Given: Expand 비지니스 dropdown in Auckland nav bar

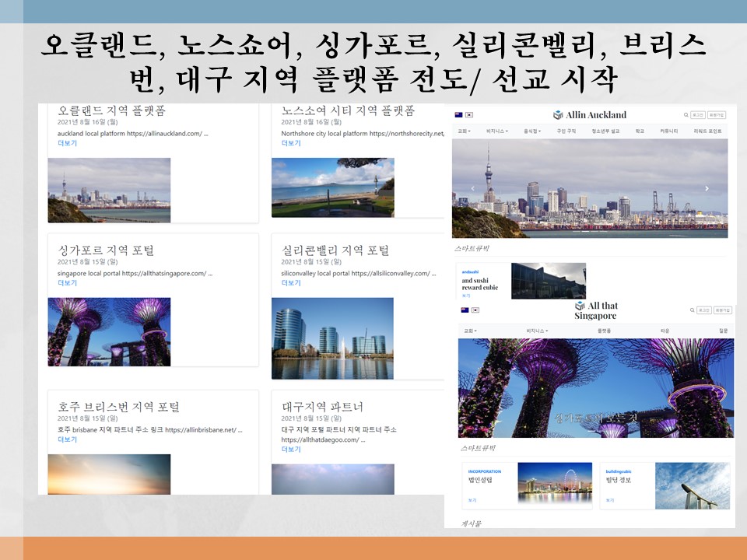Looking at the screenshot, I should [x=497, y=131].
